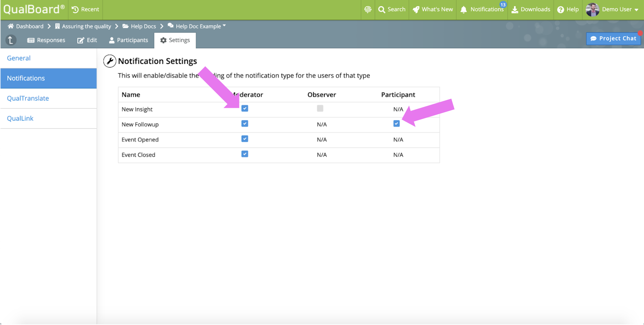This screenshot has width=644, height=325.
Task: Click the fingerprint icon in top bar
Action: pyautogui.click(x=368, y=10)
